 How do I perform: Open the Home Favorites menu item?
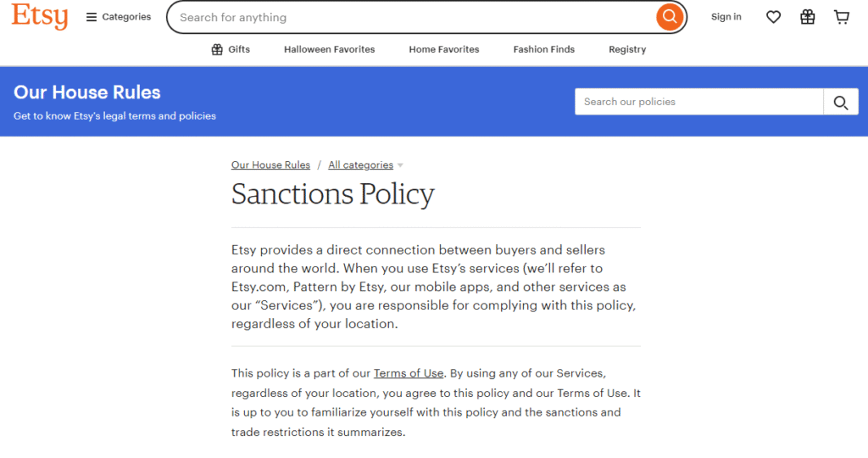tap(443, 50)
